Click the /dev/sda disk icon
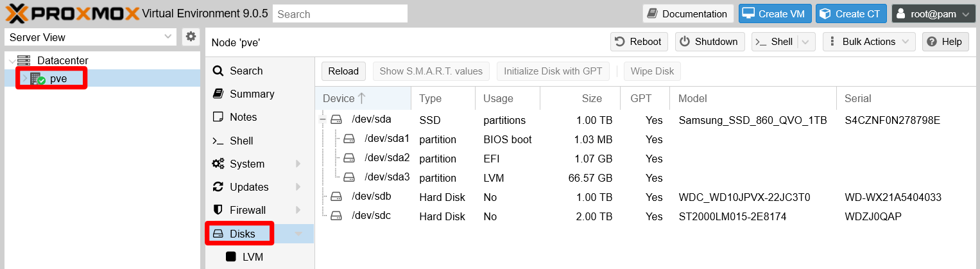The image size is (980, 269). point(337,119)
